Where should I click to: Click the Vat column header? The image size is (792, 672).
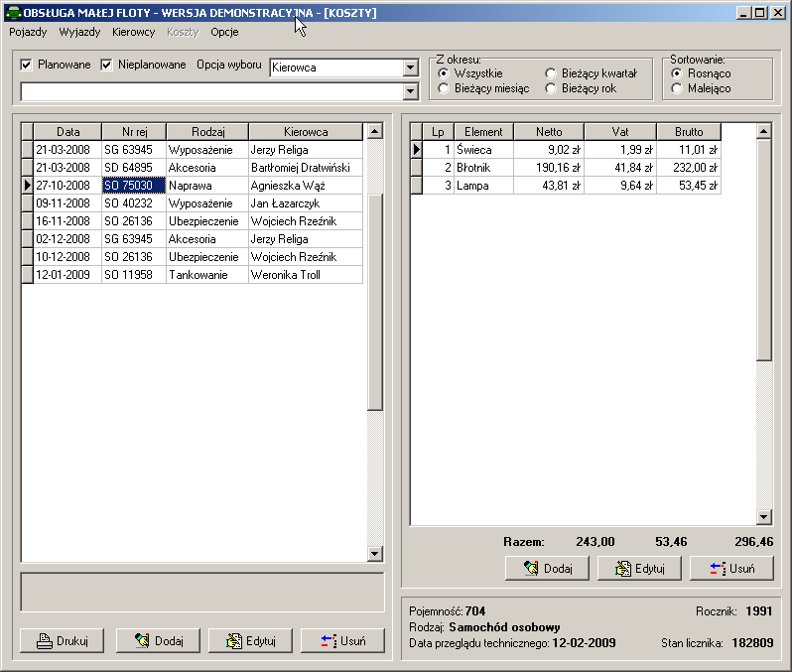tap(620, 132)
